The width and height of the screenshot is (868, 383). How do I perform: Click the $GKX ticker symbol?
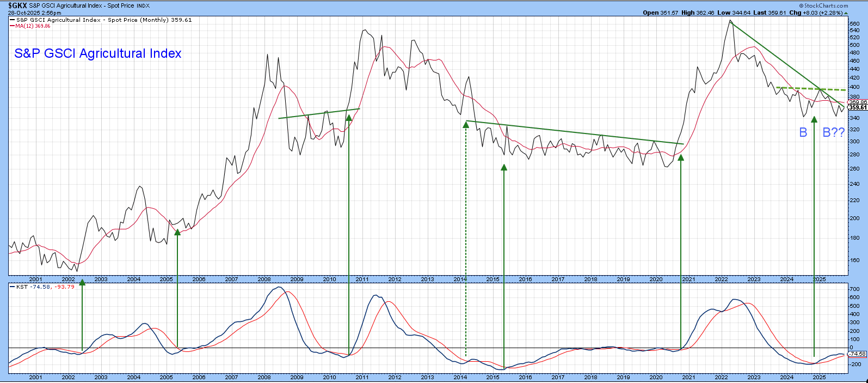(x=17, y=5)
